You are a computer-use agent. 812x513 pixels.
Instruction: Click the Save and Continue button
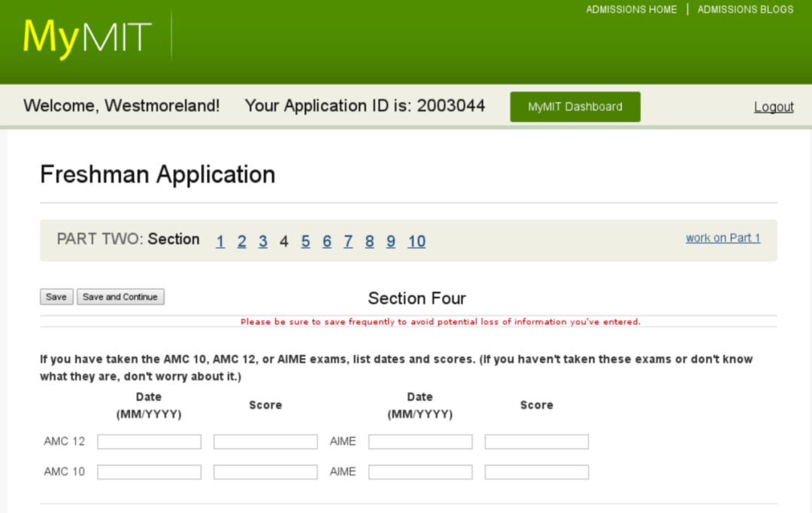click(x=120, y=297)
